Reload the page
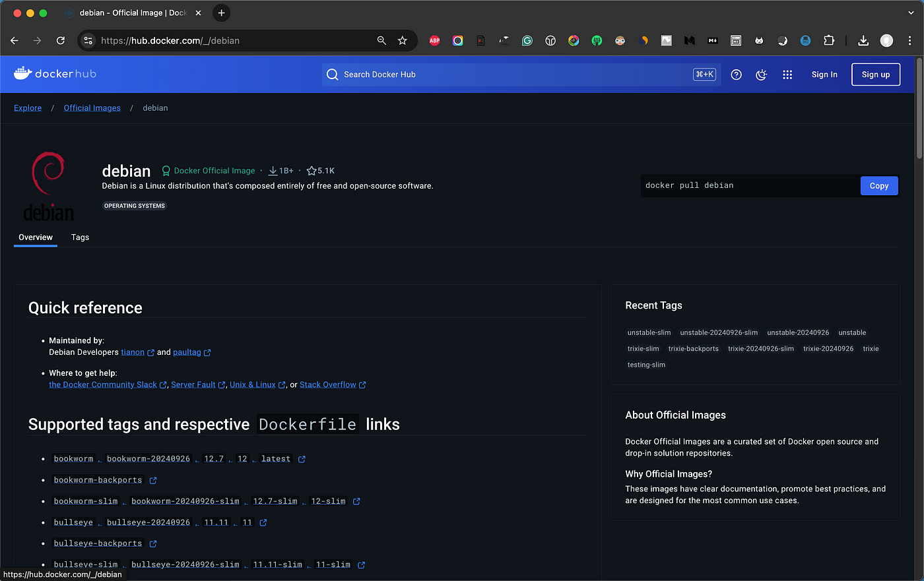This screenshot has width=924, height=581. pos(61,40)
